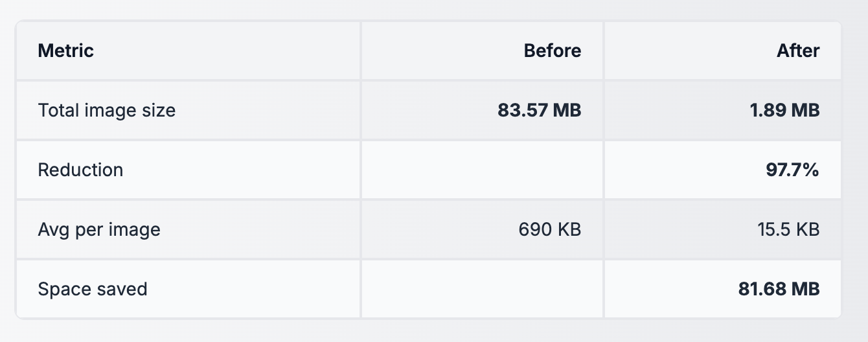Select the 690 KB value
The height and width of the screenshot is (342, 868).
pos(550,229)
